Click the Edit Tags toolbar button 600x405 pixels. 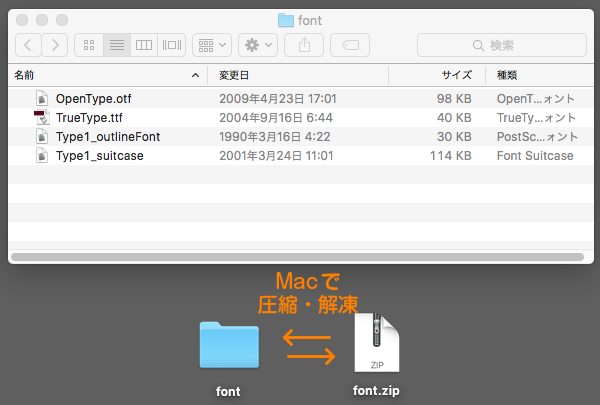(350, 45)
